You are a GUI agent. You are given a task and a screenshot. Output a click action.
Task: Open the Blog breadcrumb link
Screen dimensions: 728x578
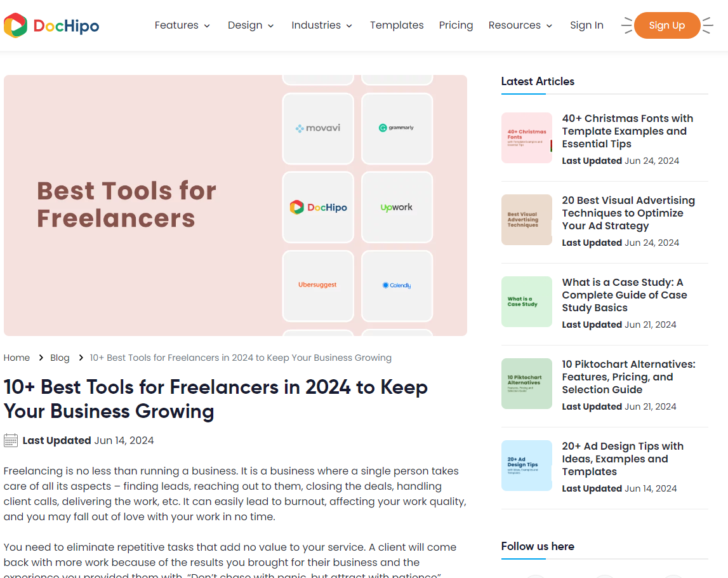[60, 358]
